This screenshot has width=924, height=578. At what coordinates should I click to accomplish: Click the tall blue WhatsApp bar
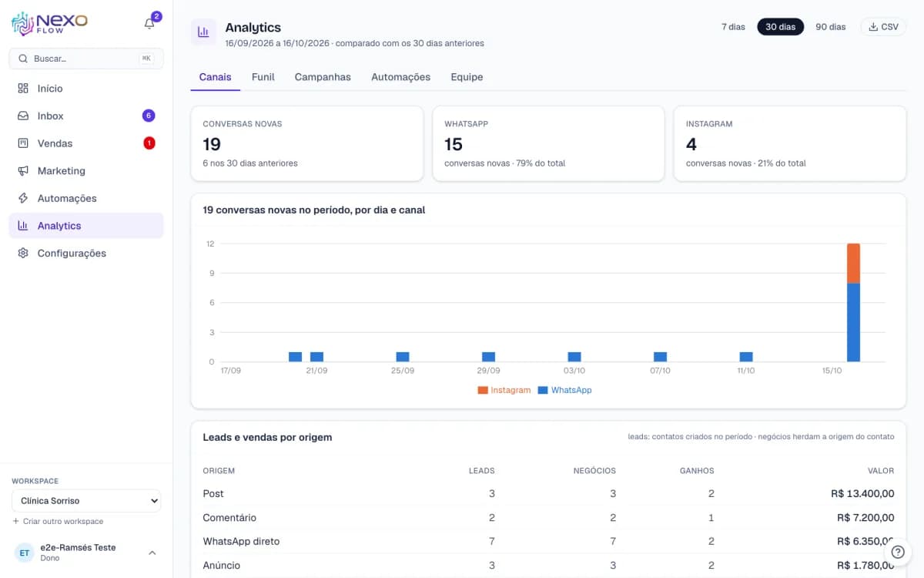pyautogui.click(x=853, y=322)
